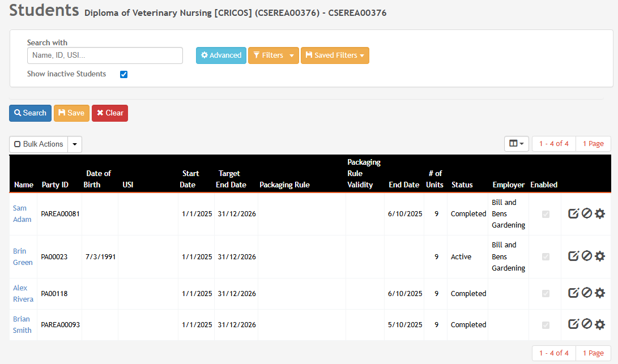Expand the Filters dropdown arrow
Viewport: 618px width, 364px height.
point(292,55)
